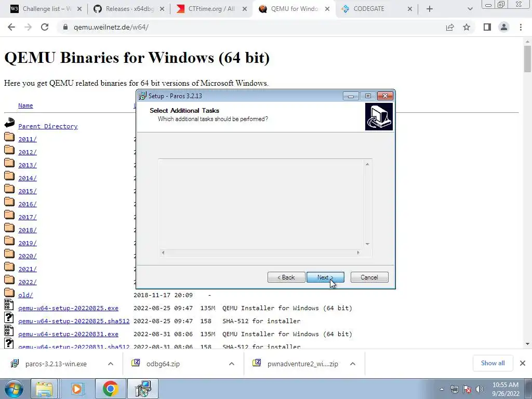Click the folder icon beside 2013/
The image size is (532, 399).
(x=9, y=163)
